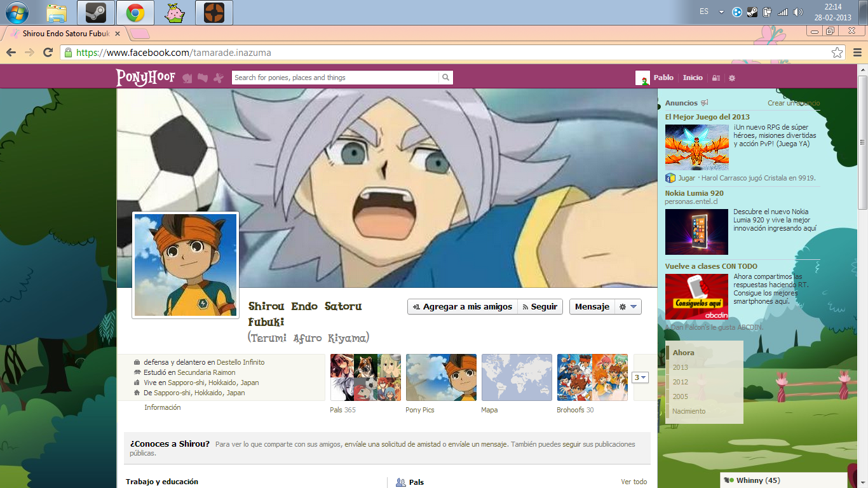Show hidden system tray icons

point(721,11)
